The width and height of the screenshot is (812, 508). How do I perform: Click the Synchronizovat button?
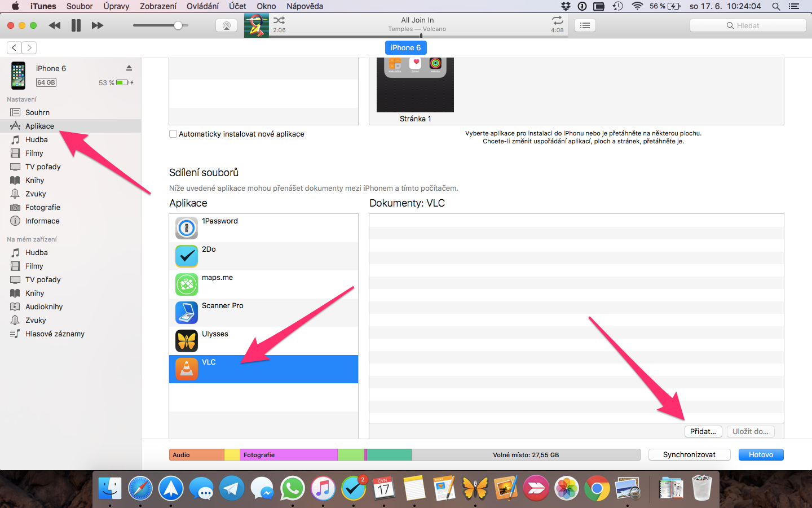(689, 454)
